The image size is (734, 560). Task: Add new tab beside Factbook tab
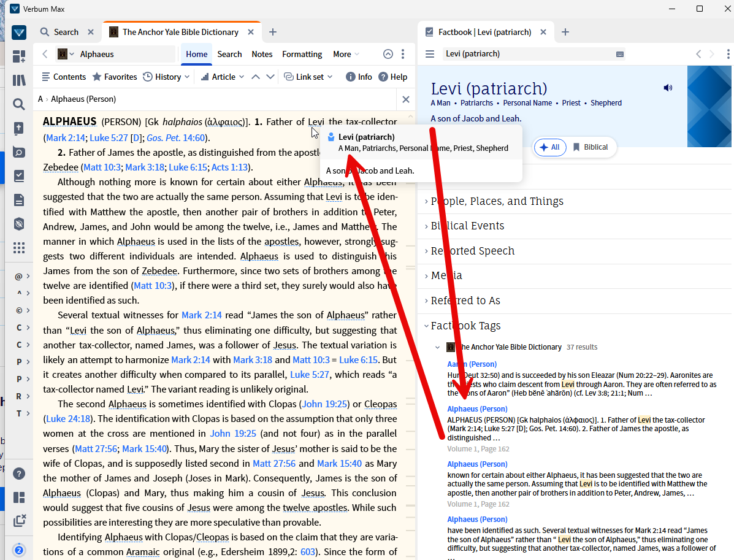coord(565,32)
